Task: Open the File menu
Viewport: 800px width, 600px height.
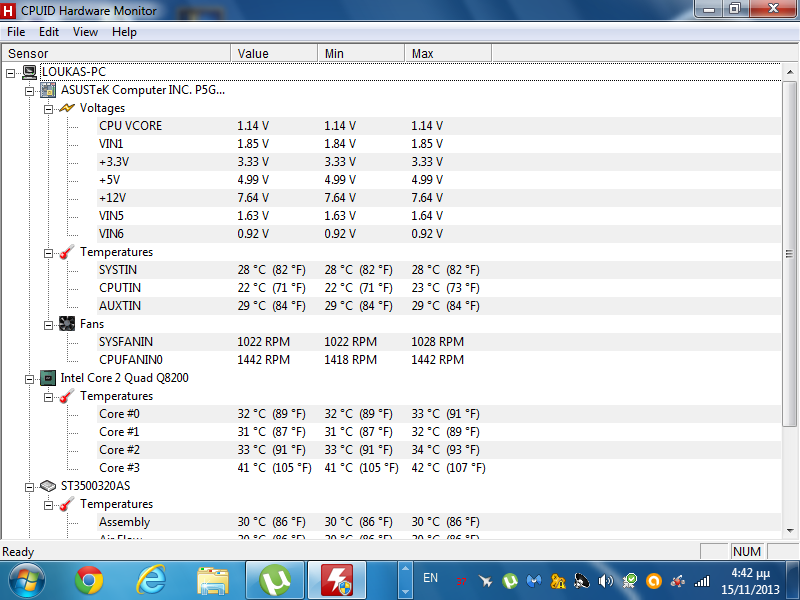Action: pos(16,32)
